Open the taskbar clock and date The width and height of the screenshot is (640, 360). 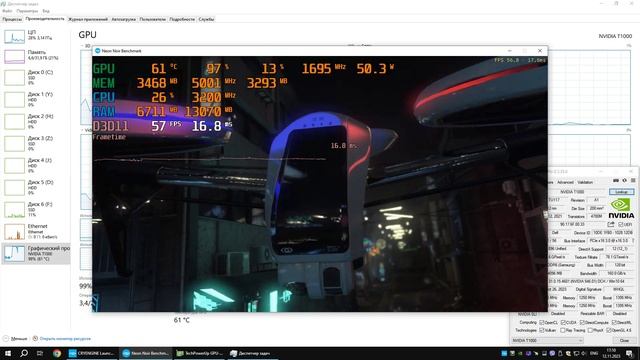tap(611, 353)
